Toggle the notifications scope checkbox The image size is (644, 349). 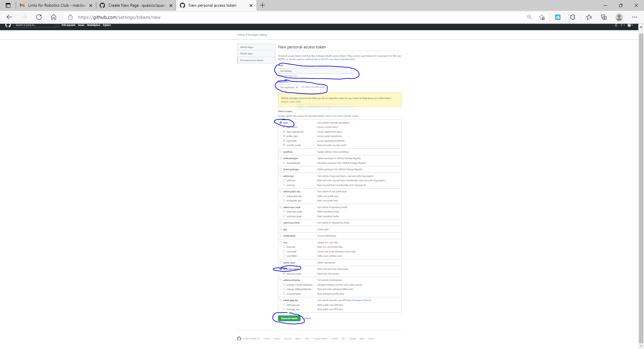[281, 236]
